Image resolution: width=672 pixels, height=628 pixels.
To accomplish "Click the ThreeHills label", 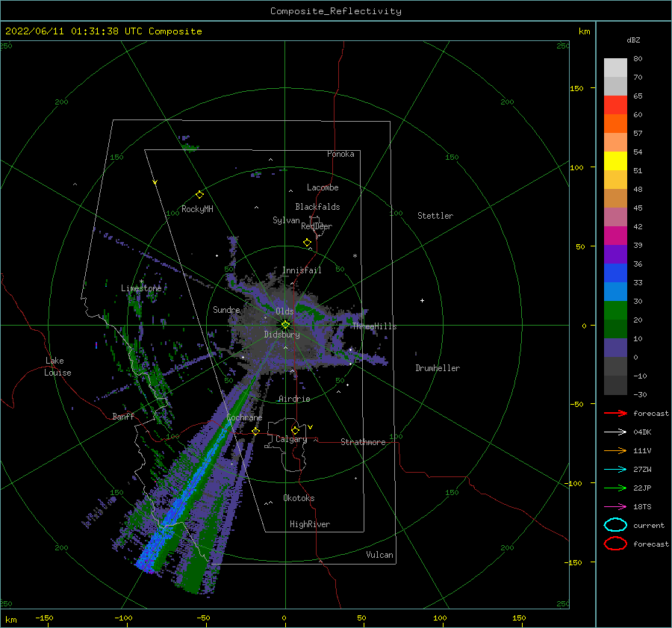I will (x=374, y=326).
